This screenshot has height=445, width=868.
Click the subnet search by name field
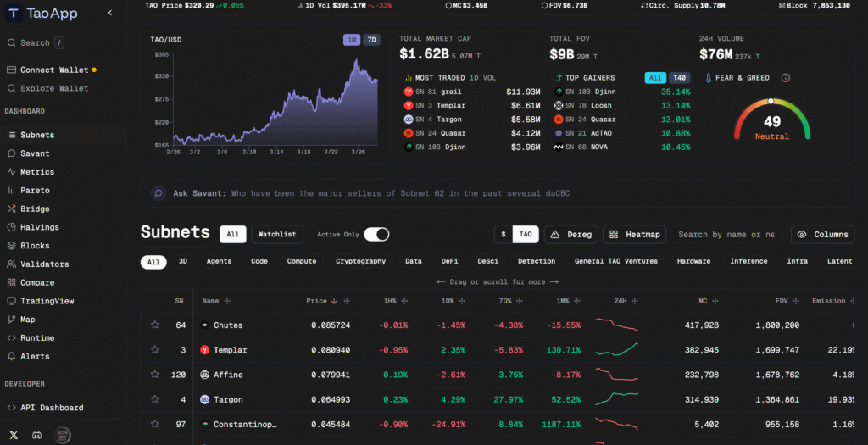coord(726,235)
